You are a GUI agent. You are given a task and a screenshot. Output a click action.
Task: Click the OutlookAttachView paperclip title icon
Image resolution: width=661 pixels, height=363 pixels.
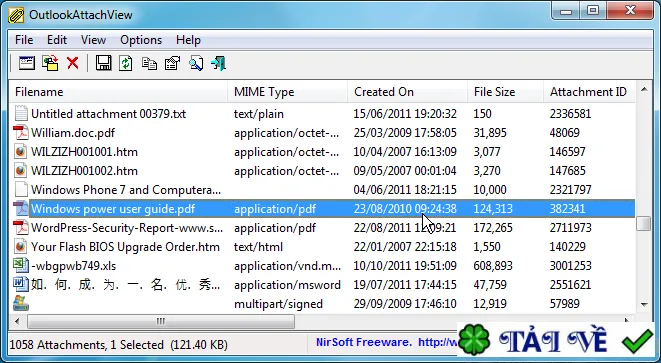[x=16, y=15]
